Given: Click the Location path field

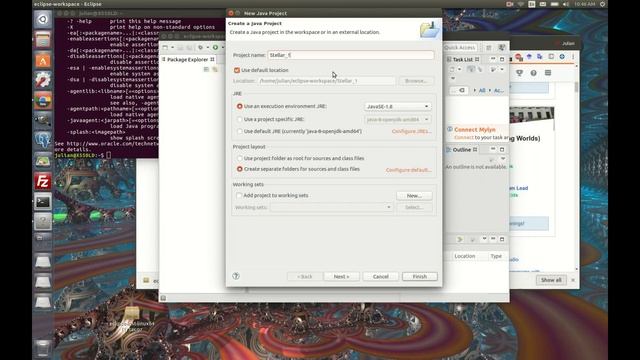Looking at the screenshot, I should 326,81.
